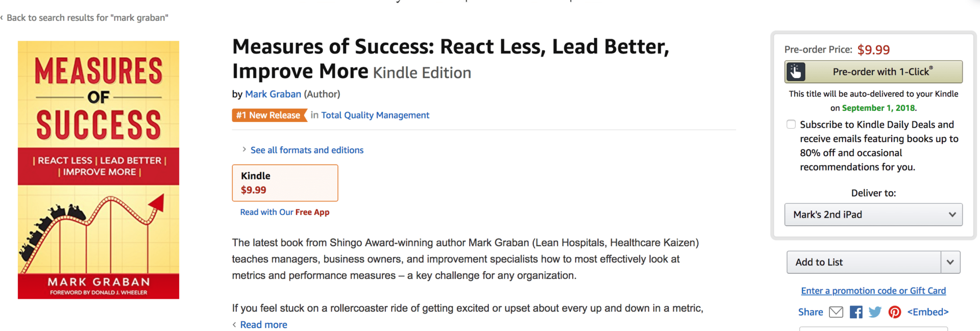
Task: Select the Kindle $9.99 format tab
Action: tap(285, 183)
